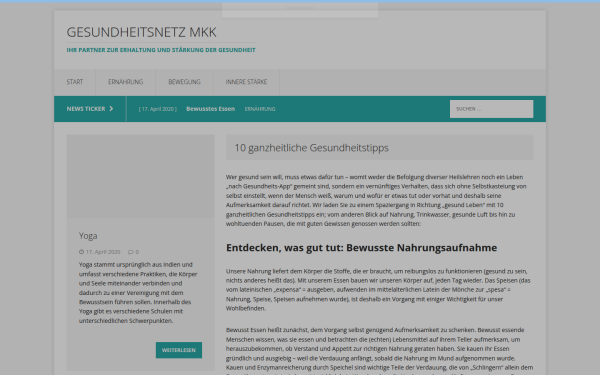Screen dimensions: 600x375
Task: Open the BEWEGUNG menu item
Action: (184, 82)
